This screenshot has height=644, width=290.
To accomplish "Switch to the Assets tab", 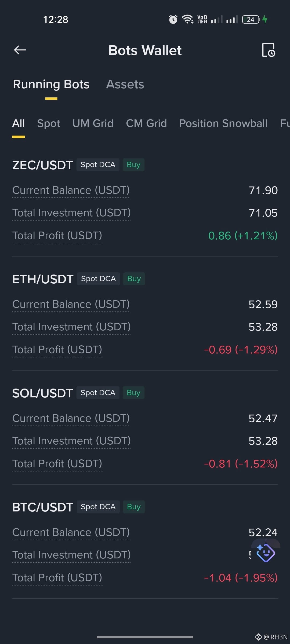I will pos(125,84).
